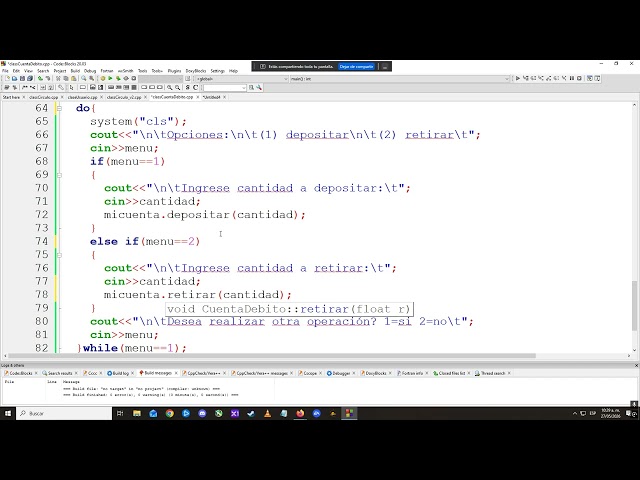The width and height of the screenshot is (640, 480).
Task: Click the New file toolbar icon
Action: [x=7, y=78]
